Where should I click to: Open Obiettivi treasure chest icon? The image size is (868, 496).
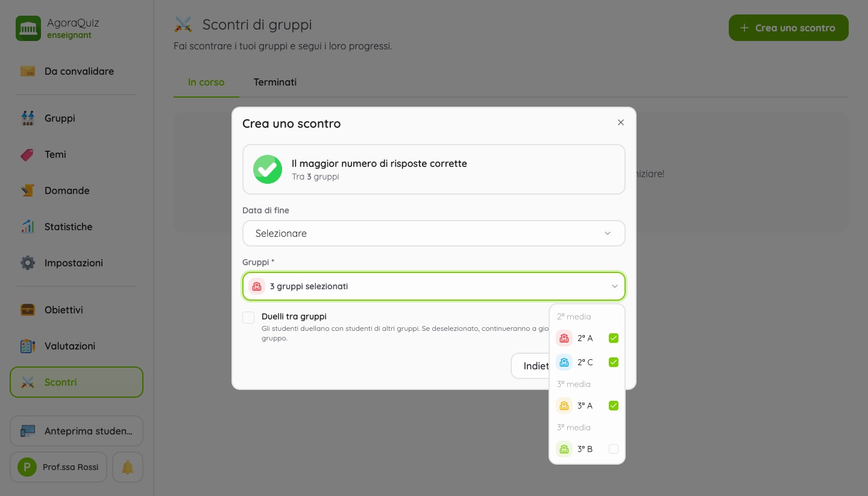[x=28, y=310]
